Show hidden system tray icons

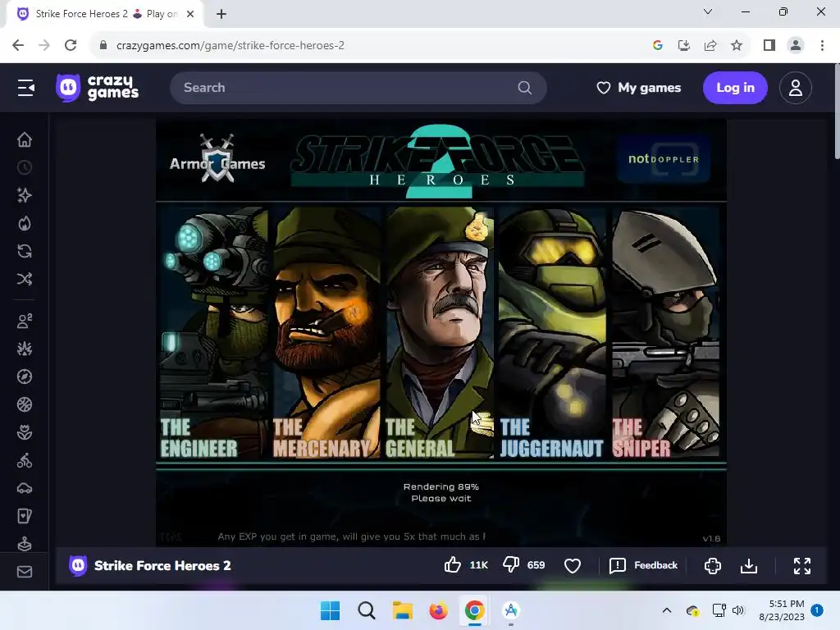pyautogui.click(x=666, y=610)
